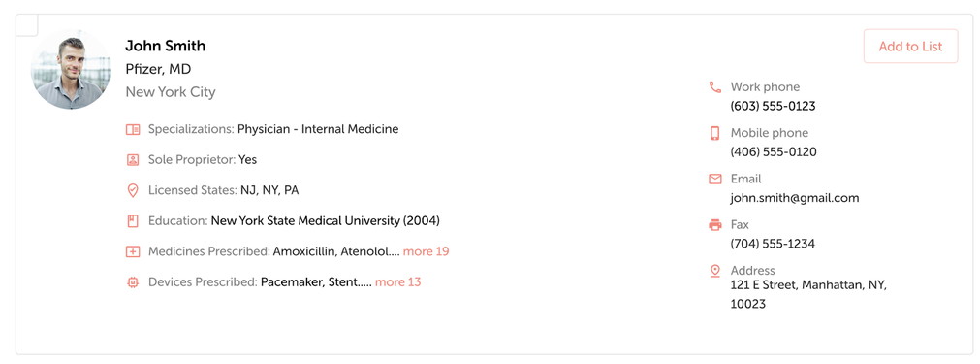Select the mobile number (406) 555-0120
This screenshot has width=980, height=364.
774,152
